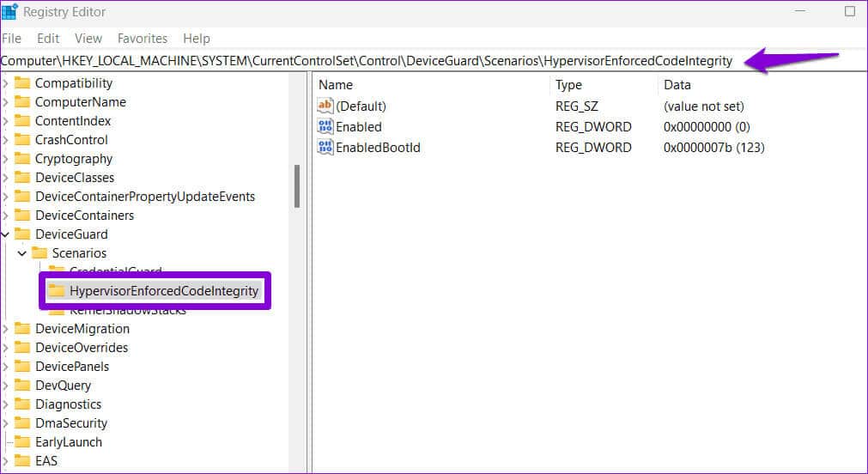The width and height of the screenshot is (868, 474).
Task: Click the registry path address bar
Action: (x=434, y=61)
